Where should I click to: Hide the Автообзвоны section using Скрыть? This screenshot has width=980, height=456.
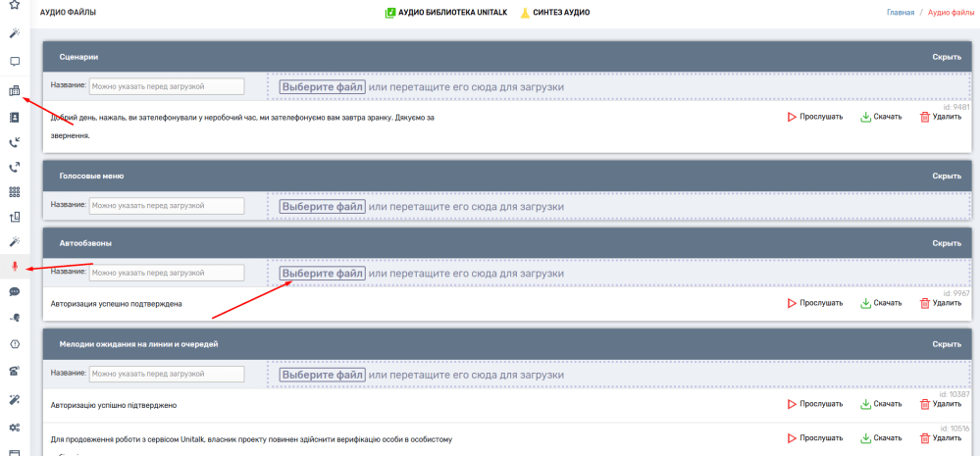click(x=946, y=242)
